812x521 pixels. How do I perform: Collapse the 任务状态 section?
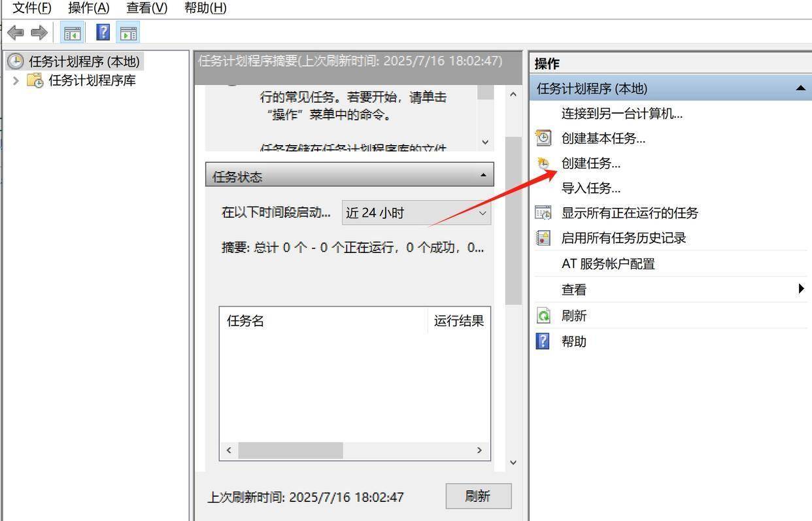pyautogui.click(x=482, y=175)
